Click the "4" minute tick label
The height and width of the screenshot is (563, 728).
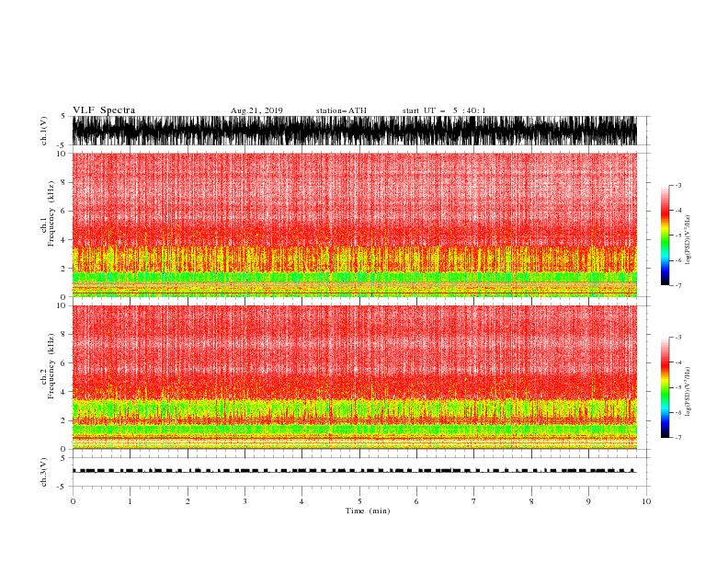(x=302, y=501)
